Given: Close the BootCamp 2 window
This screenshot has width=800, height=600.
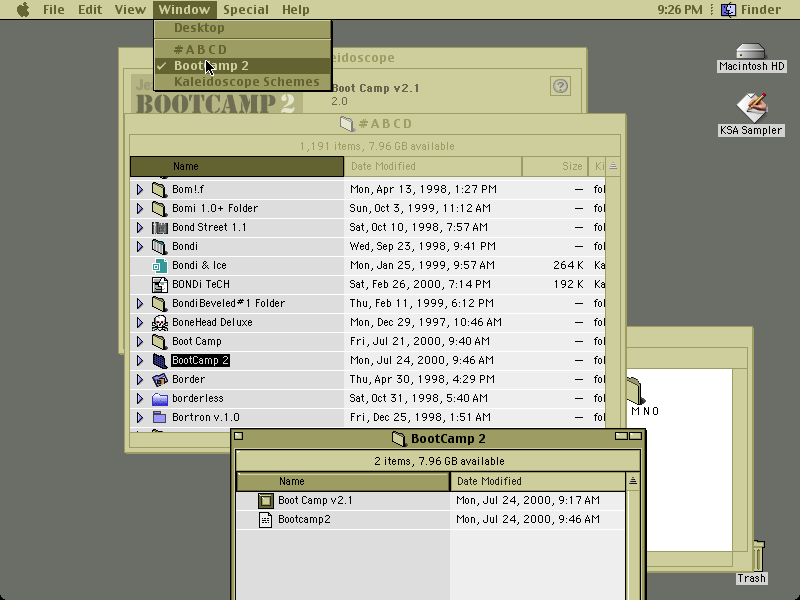Looking at the screenshot, I should 239,436.
